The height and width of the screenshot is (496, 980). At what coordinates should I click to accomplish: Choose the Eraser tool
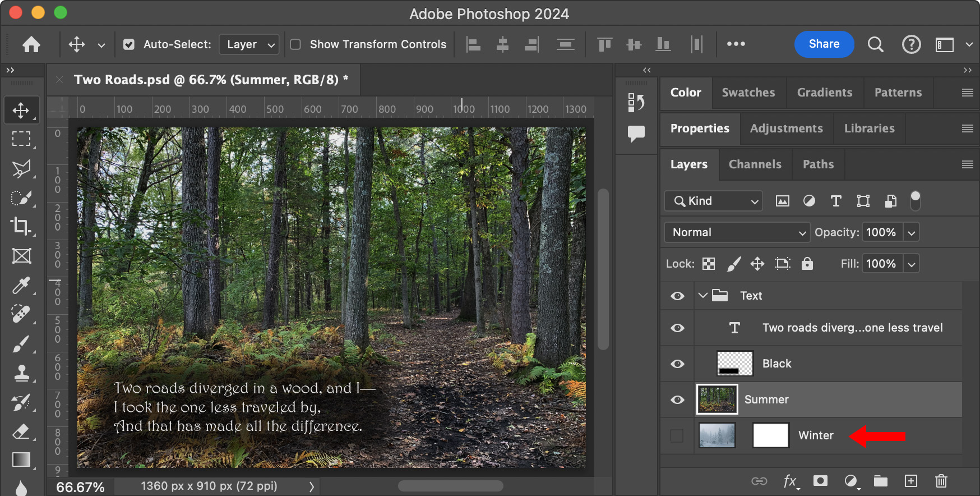click(21, 431)
